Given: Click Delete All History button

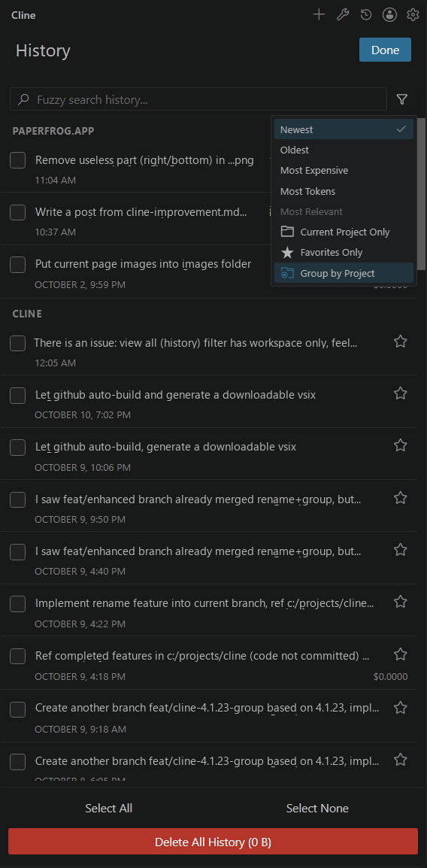Looking at the screenshot, I should coord(213,842).
